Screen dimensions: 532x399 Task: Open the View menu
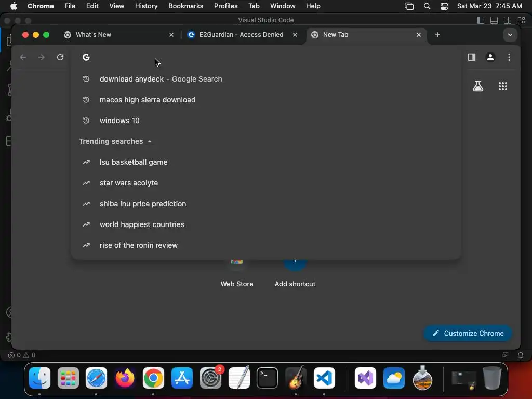coord(116,6)
